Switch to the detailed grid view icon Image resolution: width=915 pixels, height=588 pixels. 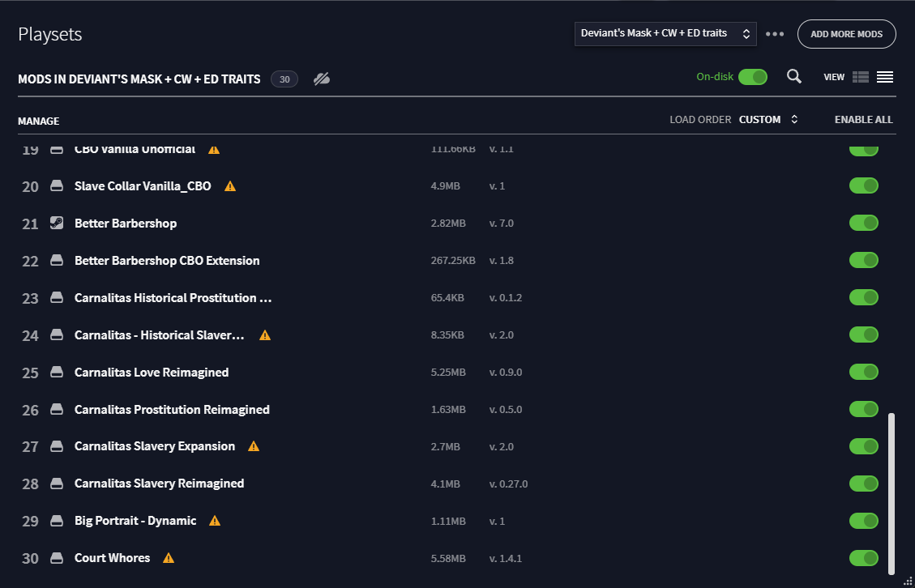861,77
